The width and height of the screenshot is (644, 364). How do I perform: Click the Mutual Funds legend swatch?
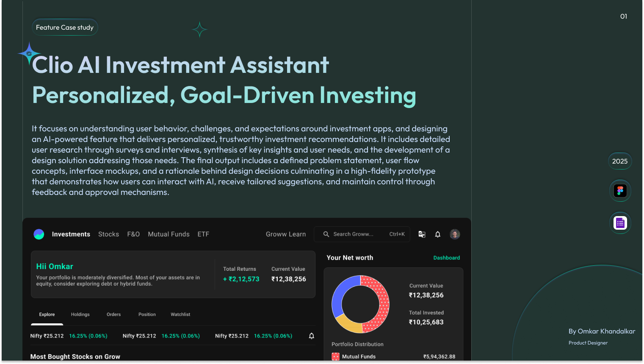click(335, 357)
